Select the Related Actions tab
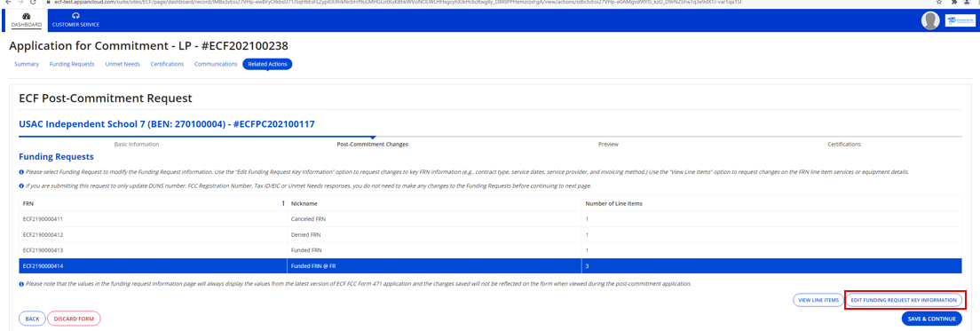The height and width of the screenshot is (331, 980). tap(267, 64)
